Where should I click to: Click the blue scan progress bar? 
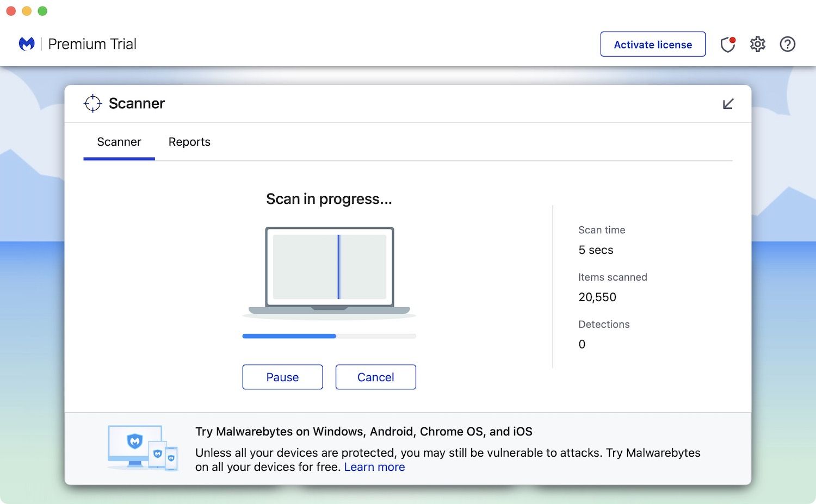click(289, 337)
